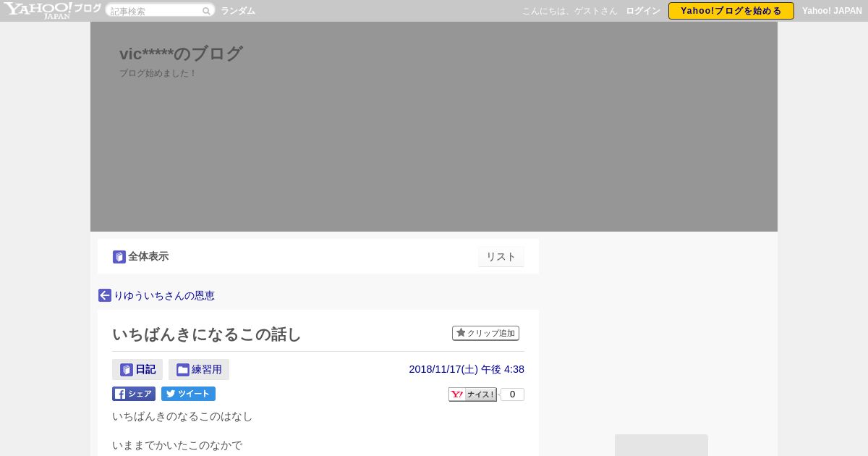This screenshot has height=456, width=868.
Task: Click post title いちばんきになるこの話し
Action: click(x=207, y=334)
